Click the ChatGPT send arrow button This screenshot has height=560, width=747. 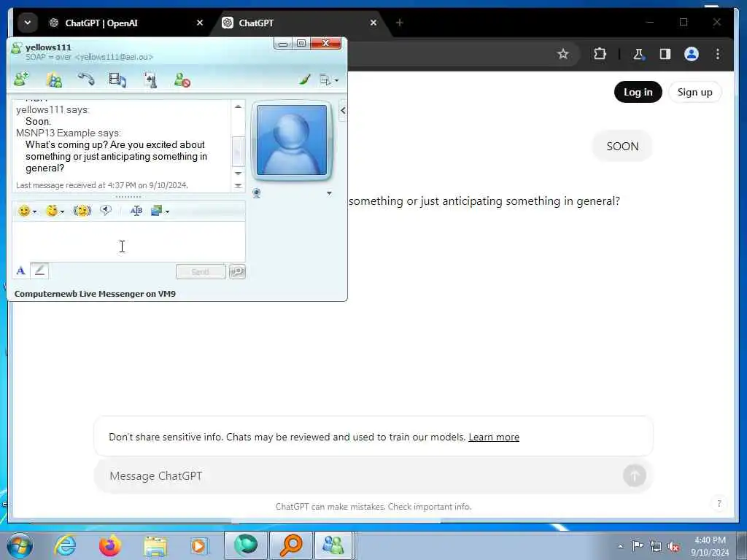pyautogui.click(x=634, y=475)
